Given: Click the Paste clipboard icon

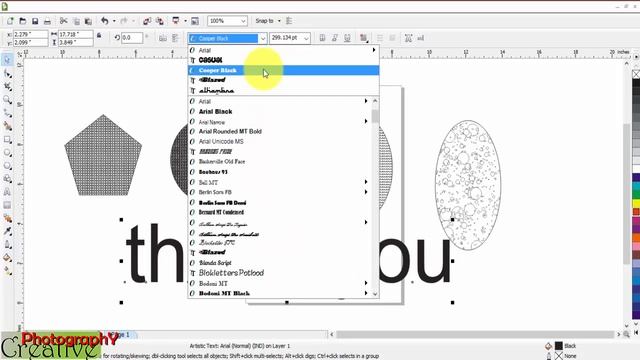Looking at the screenshot, I should click(88, 21).
